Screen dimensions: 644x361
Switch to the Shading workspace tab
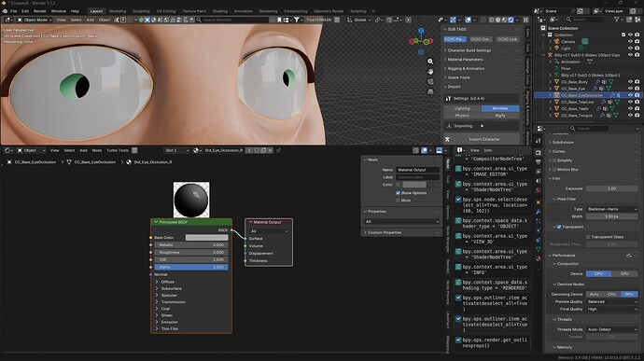point(219,11)
